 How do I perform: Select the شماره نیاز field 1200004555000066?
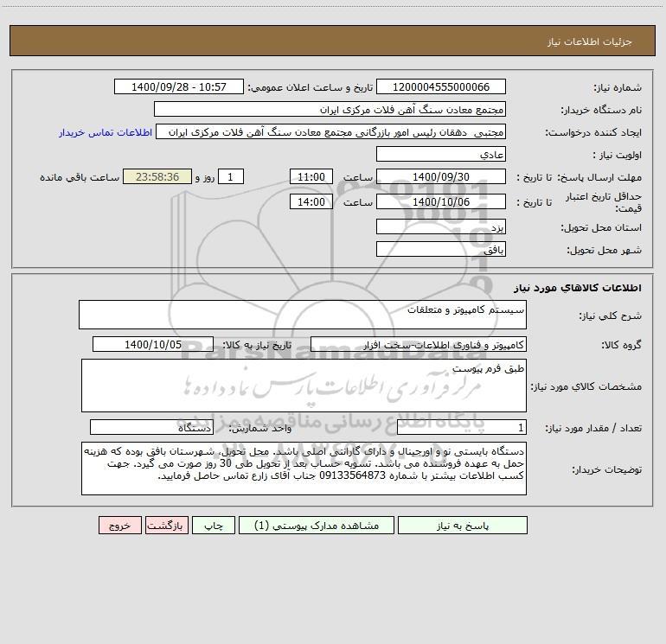[441, 86]
